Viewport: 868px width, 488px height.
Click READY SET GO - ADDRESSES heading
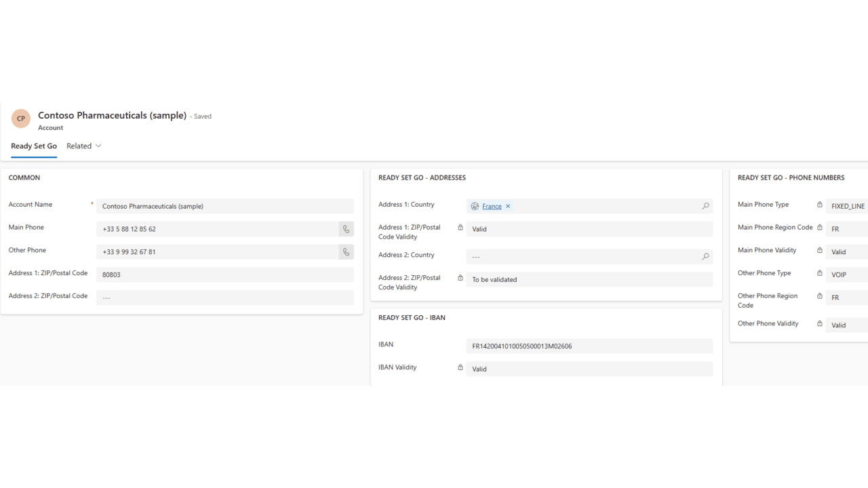[422, 178]
